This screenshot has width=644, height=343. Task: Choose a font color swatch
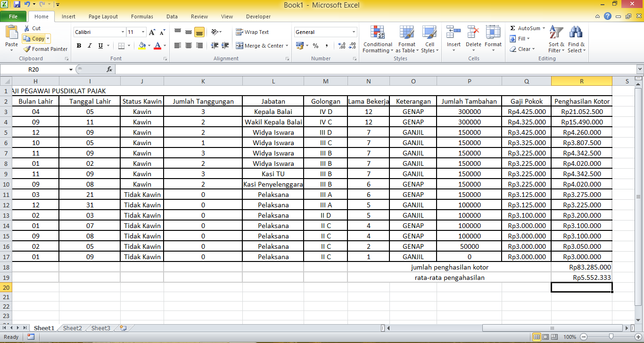click(157, 46)
